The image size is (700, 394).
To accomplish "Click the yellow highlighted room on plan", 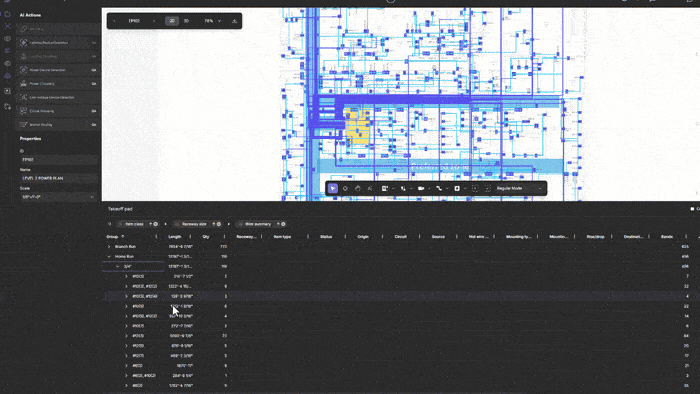I will click(358, 126).
